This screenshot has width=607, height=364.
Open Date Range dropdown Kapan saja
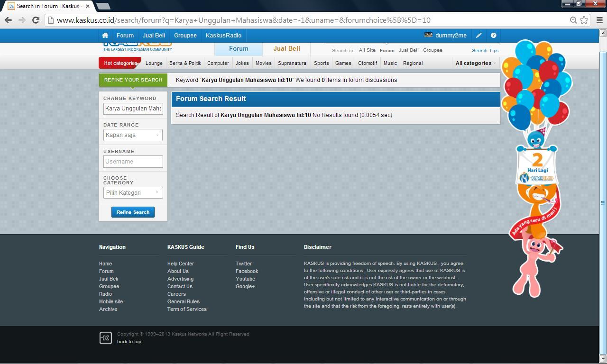(133, 135)
